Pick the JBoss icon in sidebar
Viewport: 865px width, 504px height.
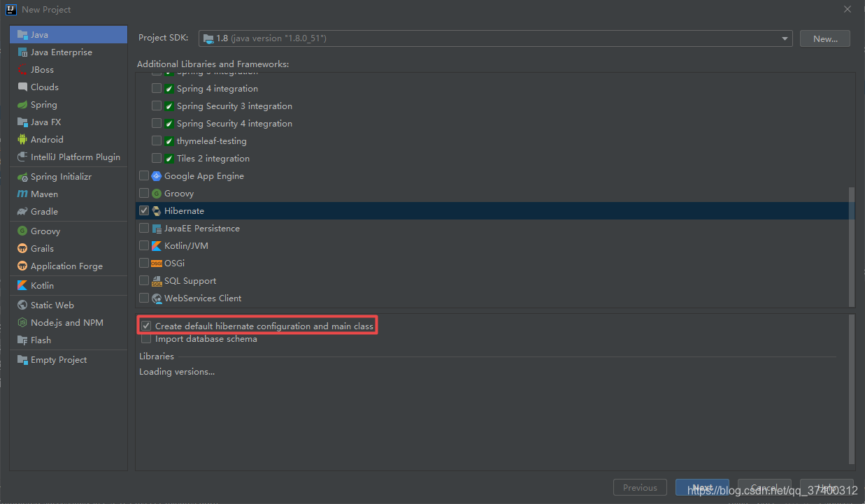point(23,69)
